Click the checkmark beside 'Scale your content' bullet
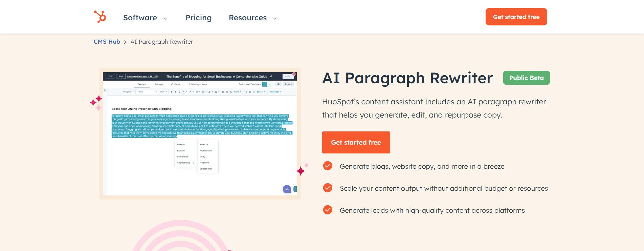Viewport: 644px width, 251px height. tap(328, 188)
